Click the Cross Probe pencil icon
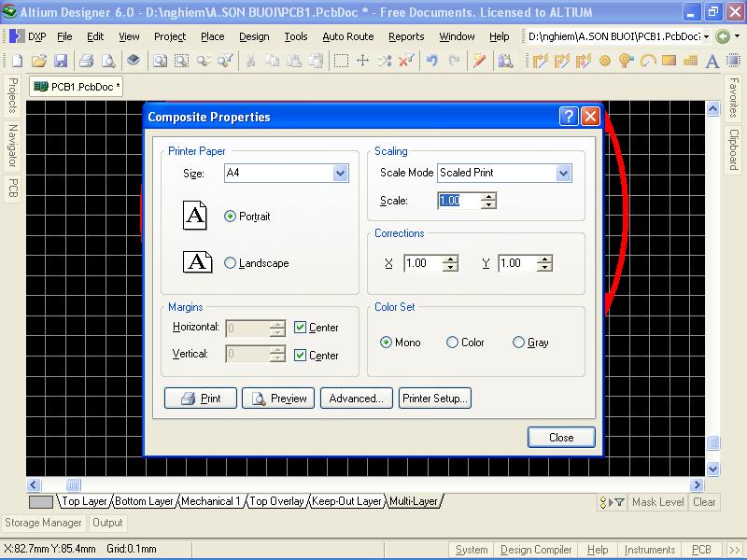This screenshot has width=747, height=560. point(479,61)
